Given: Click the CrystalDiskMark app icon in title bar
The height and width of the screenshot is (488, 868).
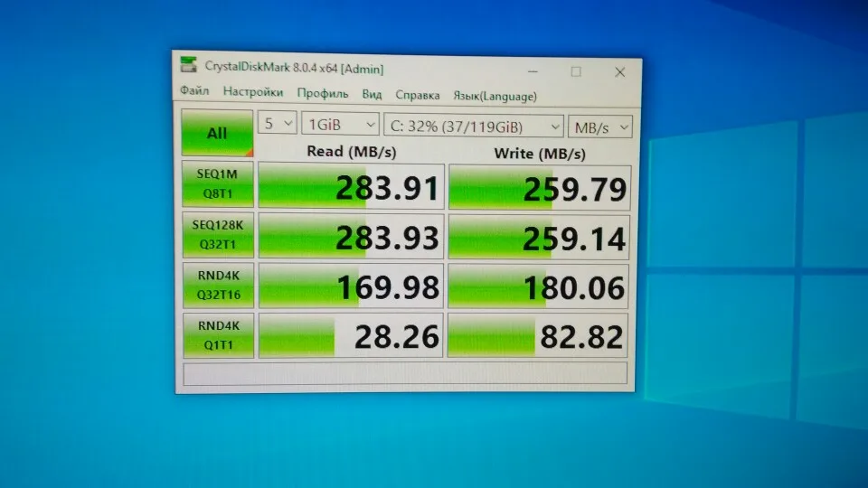Looking at the screenshot, I should point(189,65).
